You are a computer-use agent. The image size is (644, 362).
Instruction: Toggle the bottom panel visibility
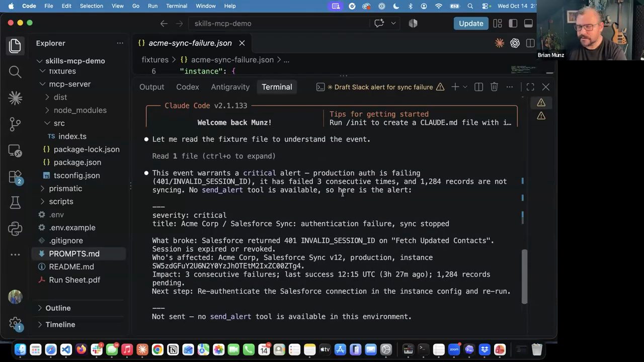[x=528, y=23]
